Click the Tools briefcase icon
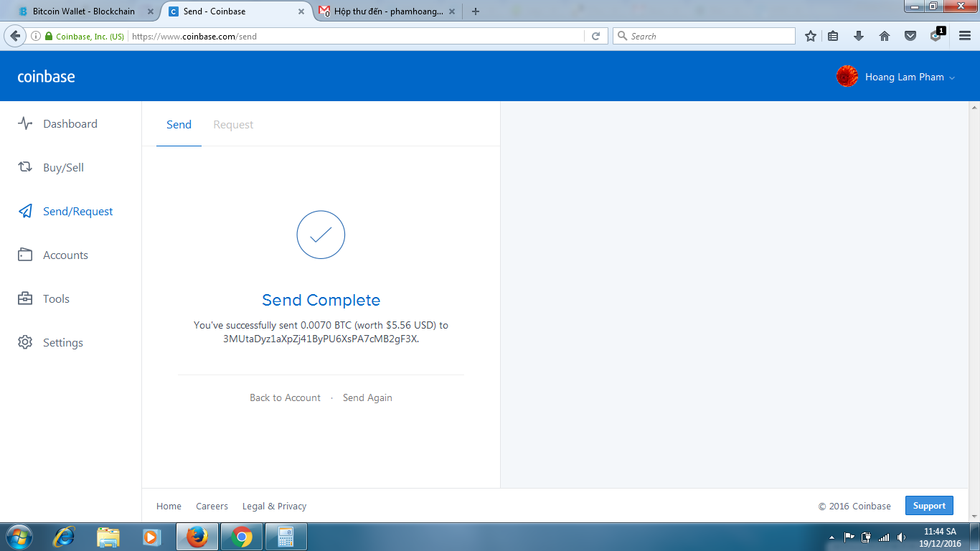The height and width of the screenshot is (551, 980). point(25,298)
